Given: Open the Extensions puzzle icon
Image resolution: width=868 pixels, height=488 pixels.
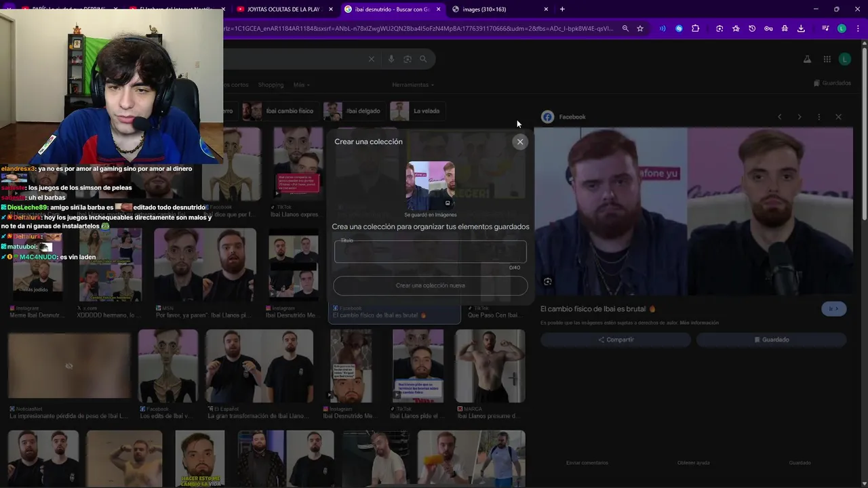Looking at the screenshot, I should (695, 28).
